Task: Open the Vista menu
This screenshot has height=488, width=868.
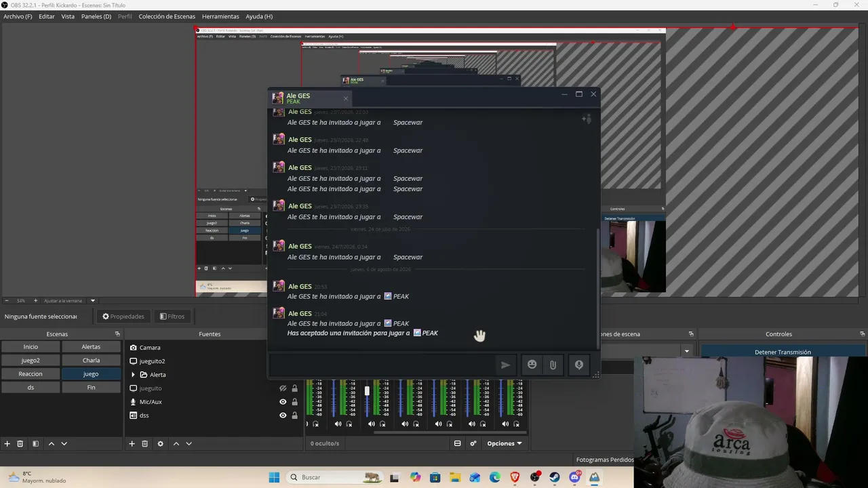Action: point(68,16)
